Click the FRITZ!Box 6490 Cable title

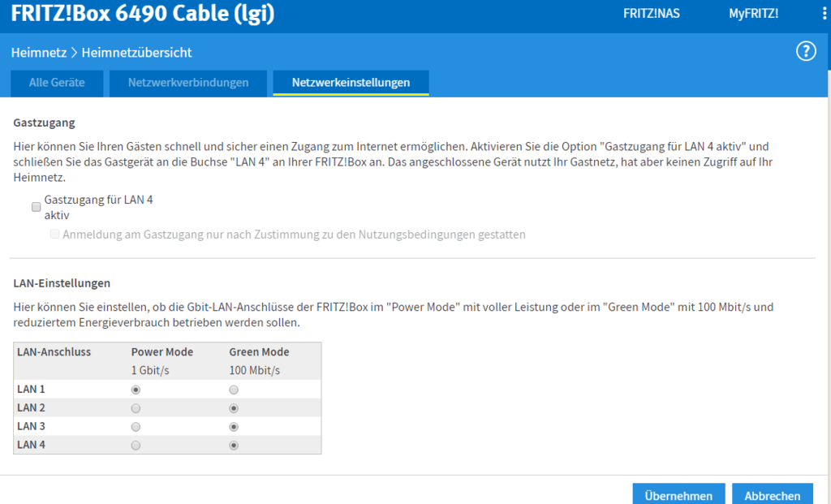point(143,14)
